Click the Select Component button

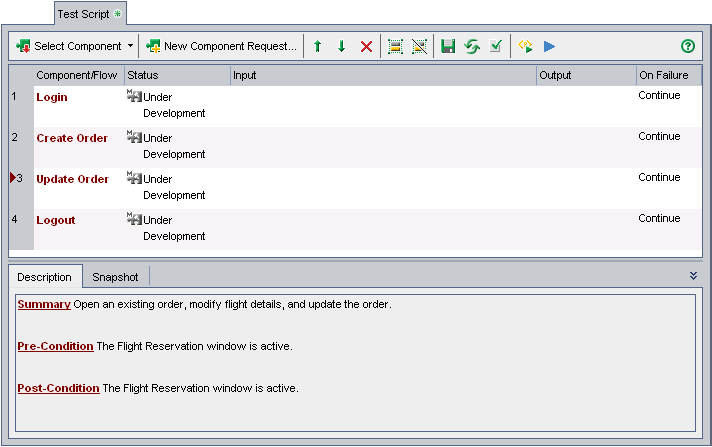68,46
